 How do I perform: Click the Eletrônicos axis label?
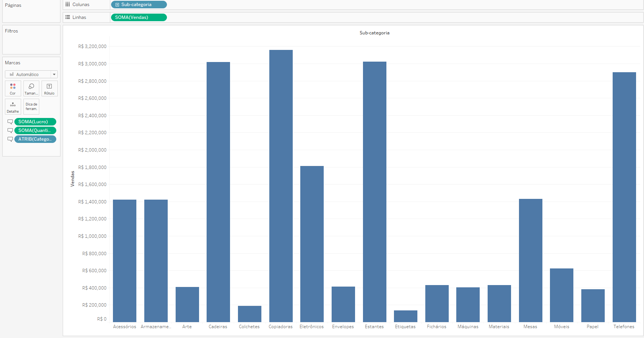tap(312, 327)
